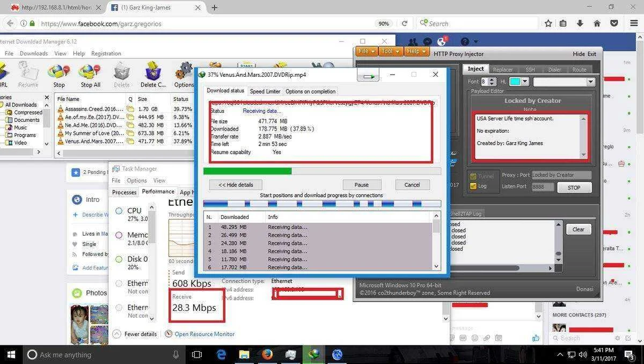This screenshot has height=364, width=644.
Task: Open Facebook Messenger icon in top bar
Action: pyautogui.click(x=428, y=41)
